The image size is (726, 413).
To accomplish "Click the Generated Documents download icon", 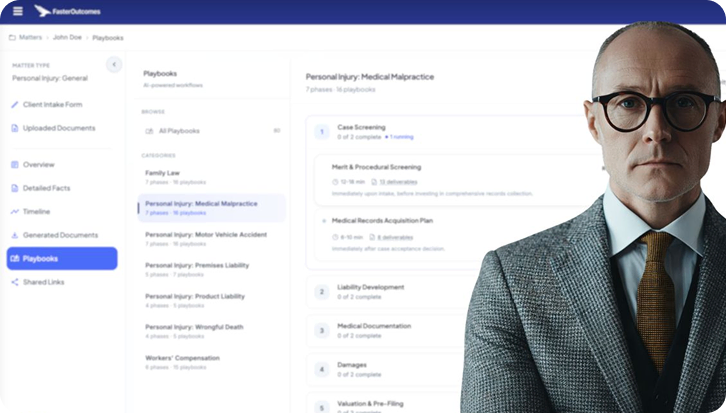I will (15, 235).
